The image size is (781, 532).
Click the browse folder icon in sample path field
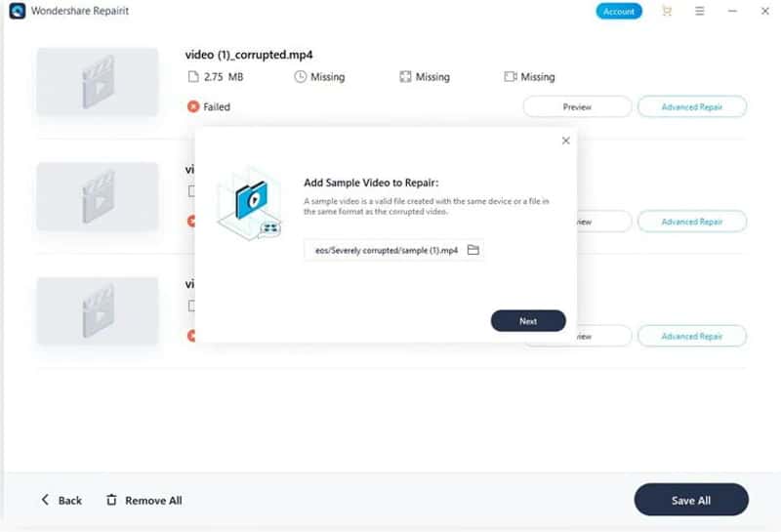click(x=473, y=251)
